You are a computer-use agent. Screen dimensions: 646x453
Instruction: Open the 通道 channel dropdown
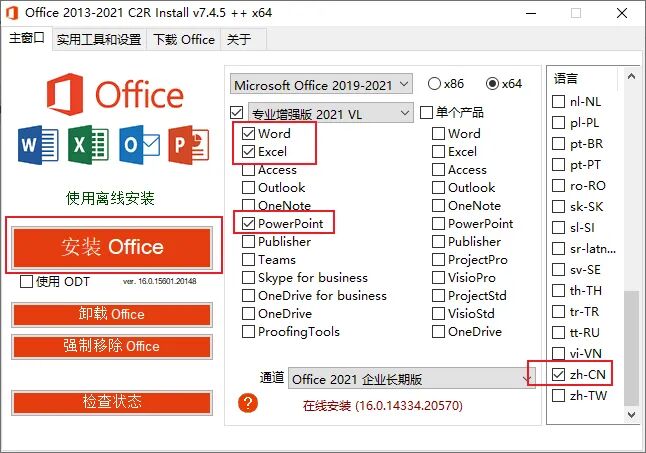412,379
